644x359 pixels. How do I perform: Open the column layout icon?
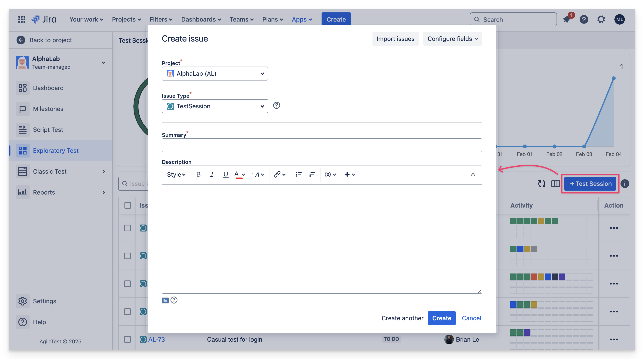pyautogui.click(x=555, y=184)
